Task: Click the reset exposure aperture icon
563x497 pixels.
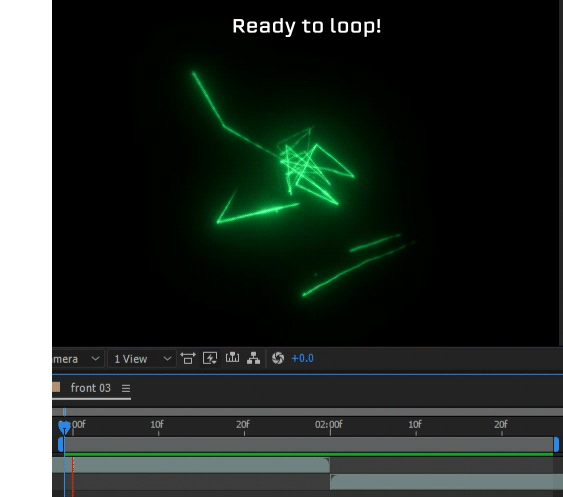Action: coord(278,358)
